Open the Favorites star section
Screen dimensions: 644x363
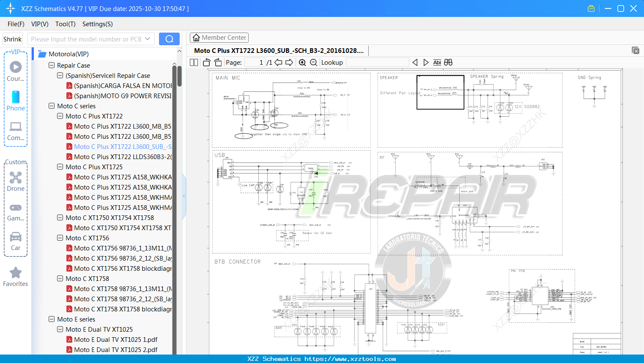[x=16, y=277]
